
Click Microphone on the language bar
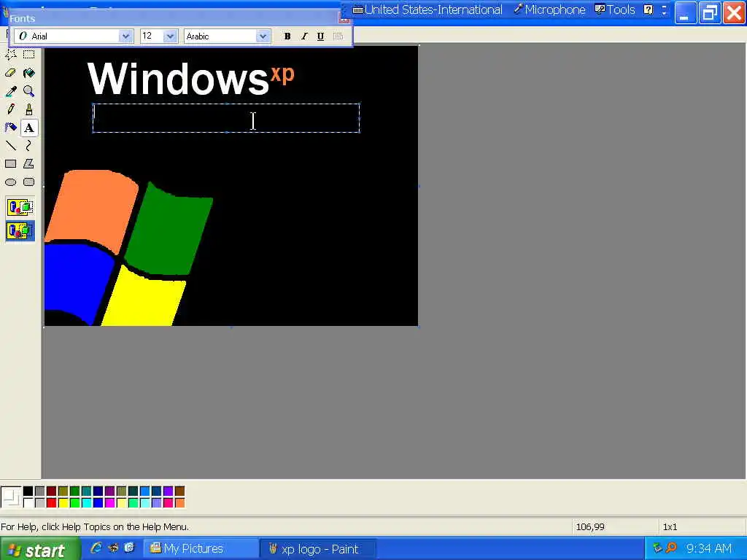[550, 10]
